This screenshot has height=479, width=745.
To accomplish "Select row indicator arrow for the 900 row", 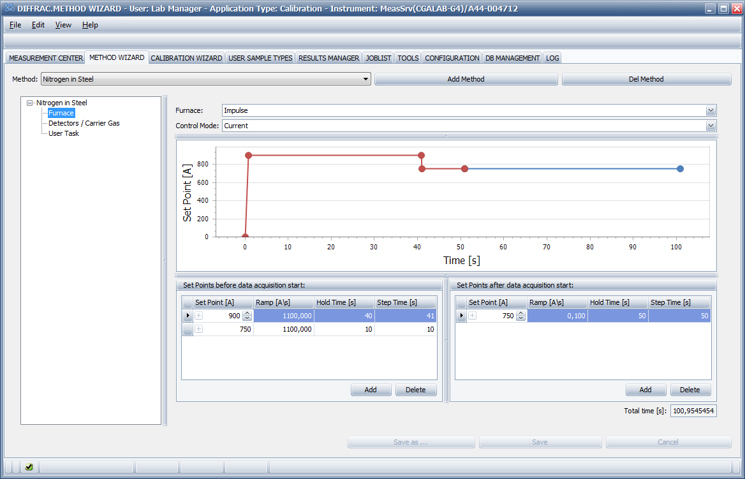I will tap(187, 316).
